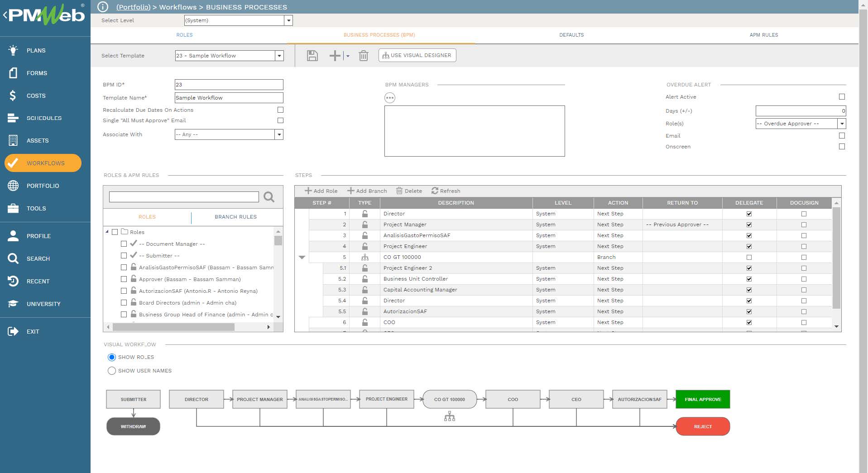Open the Forms module icon
The width and height of the screenshot is (868, 473).
coord(13,73)
